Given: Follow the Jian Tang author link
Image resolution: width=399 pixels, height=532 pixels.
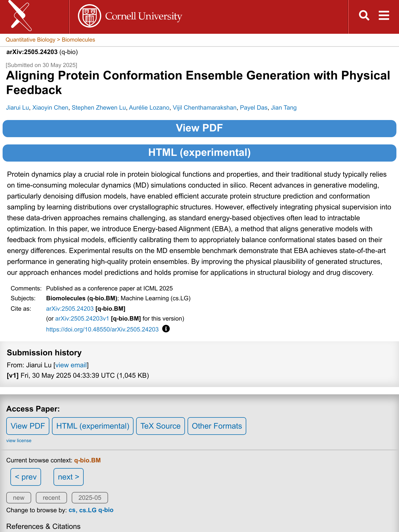Looking at the screenshot, I should [284, 108].
